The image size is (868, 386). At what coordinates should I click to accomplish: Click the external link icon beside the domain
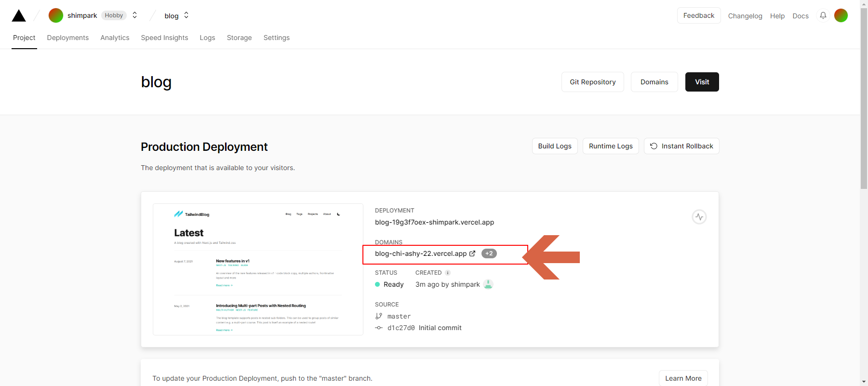[472, 253]
